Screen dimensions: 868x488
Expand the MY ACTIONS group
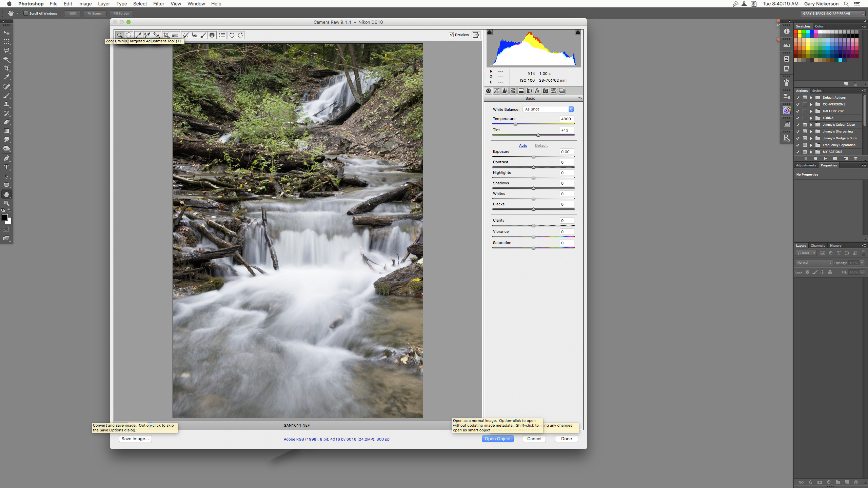811,151
